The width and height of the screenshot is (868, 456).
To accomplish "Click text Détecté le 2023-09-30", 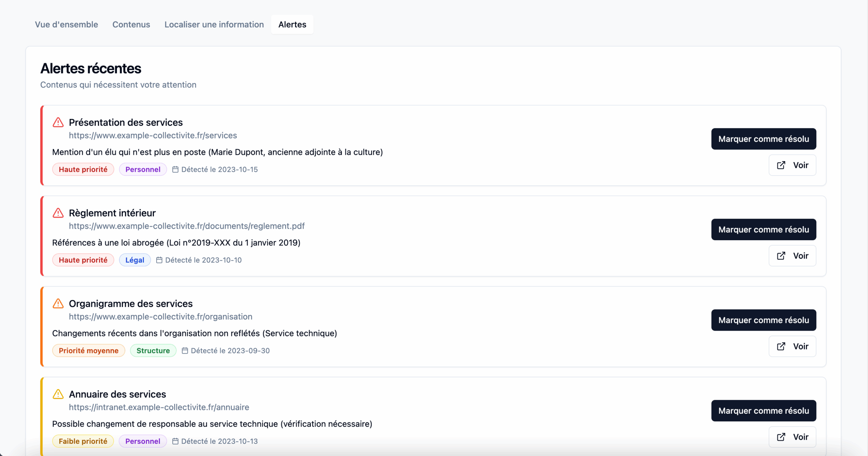I will (230, 351).
